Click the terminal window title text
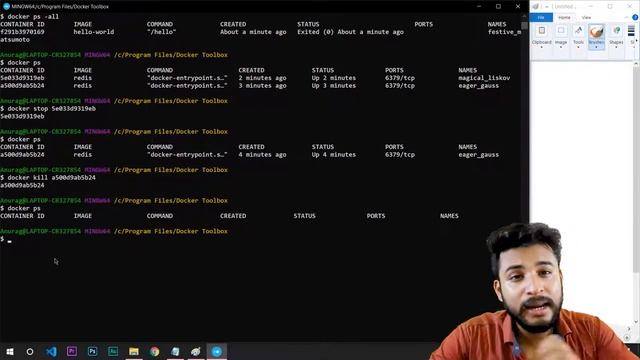The height and width of the screenshot is (360, 640). (x=60, y=7)
